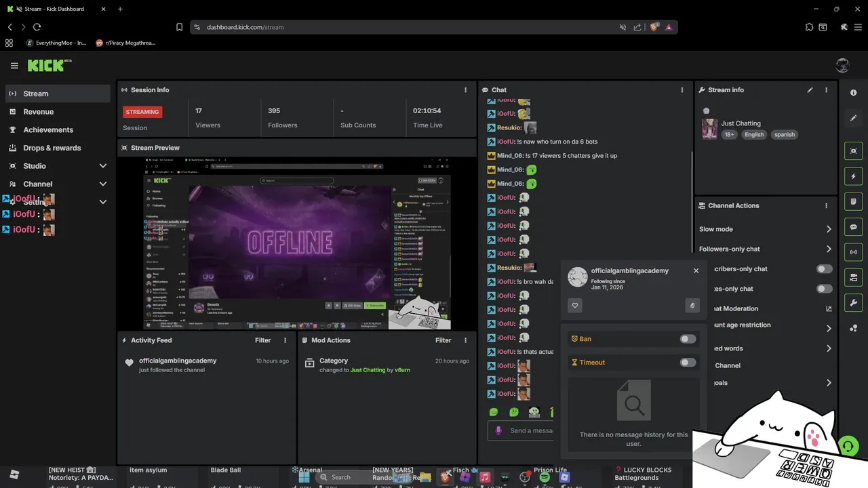Open the Kick hamburger menu

click(x=14, y=66)
